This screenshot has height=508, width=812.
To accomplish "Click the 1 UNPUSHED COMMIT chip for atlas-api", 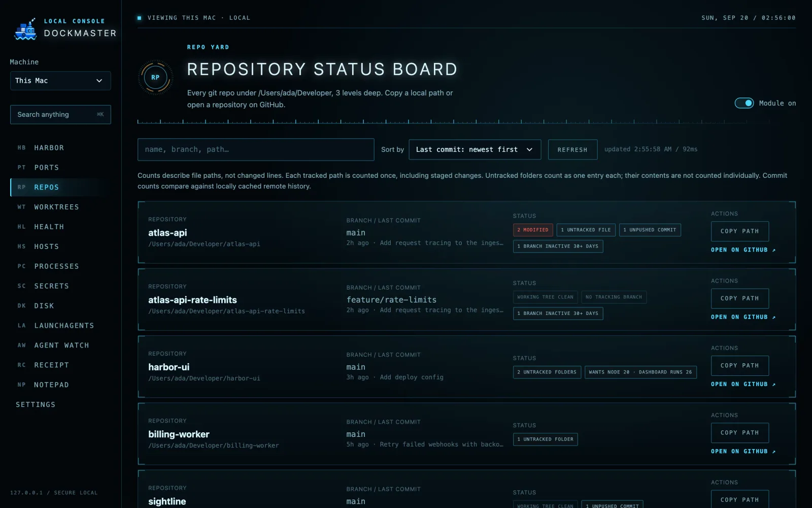I will 650,230.
